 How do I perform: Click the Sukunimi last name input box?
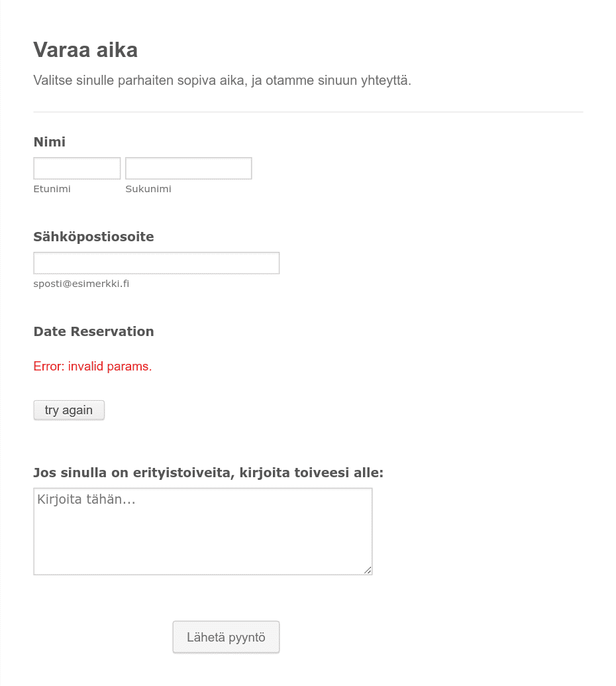pyautogui.click(x=188, y=168)
